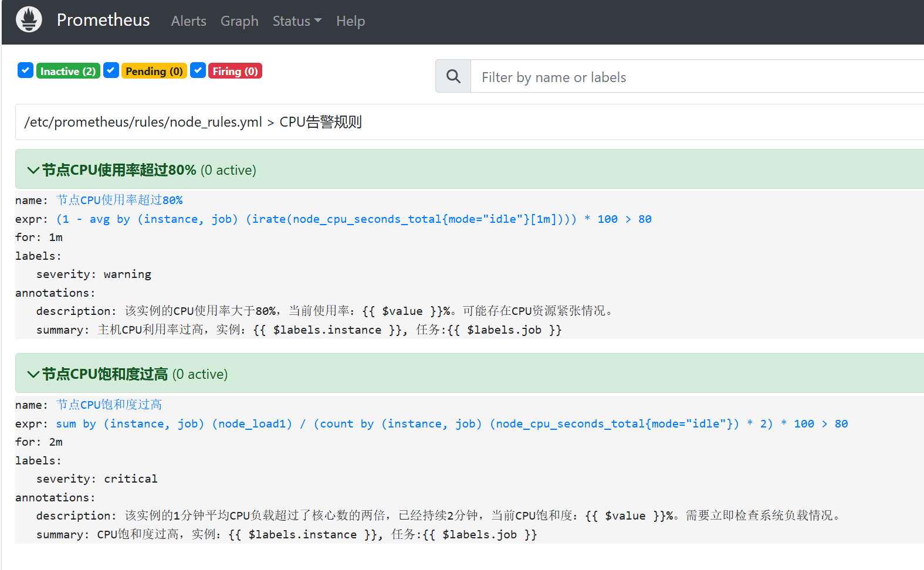This screenshot has width=924, height=570.
Task: Toggle the Inactive alerts checkbox
Action: point(25,70)
